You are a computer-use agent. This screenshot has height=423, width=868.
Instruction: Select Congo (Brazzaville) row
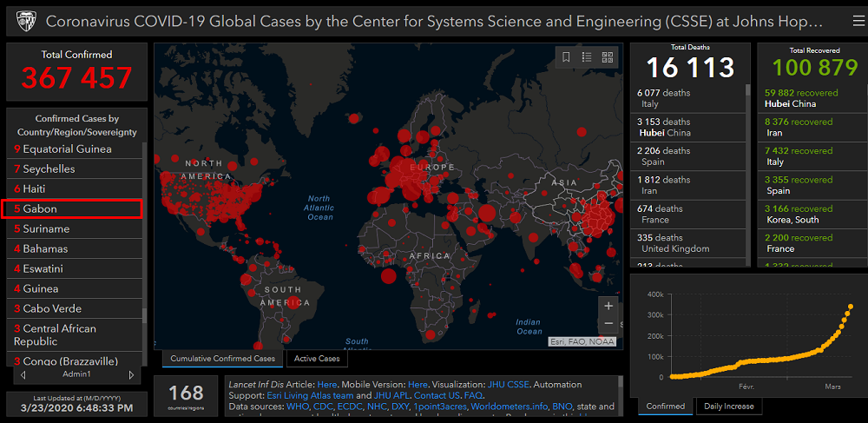coord(75,360)
